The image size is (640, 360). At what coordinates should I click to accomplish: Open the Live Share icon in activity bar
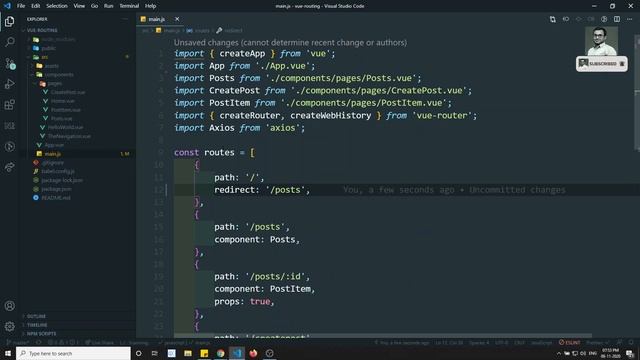[9, 167]
